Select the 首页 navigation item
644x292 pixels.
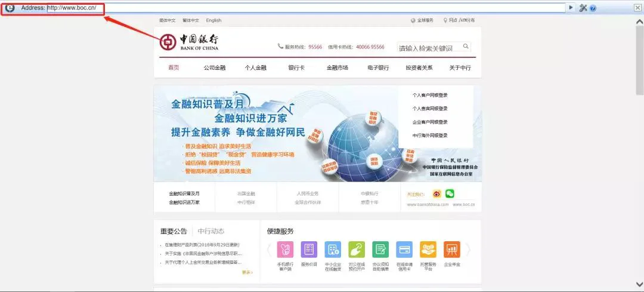click(174, 67)
